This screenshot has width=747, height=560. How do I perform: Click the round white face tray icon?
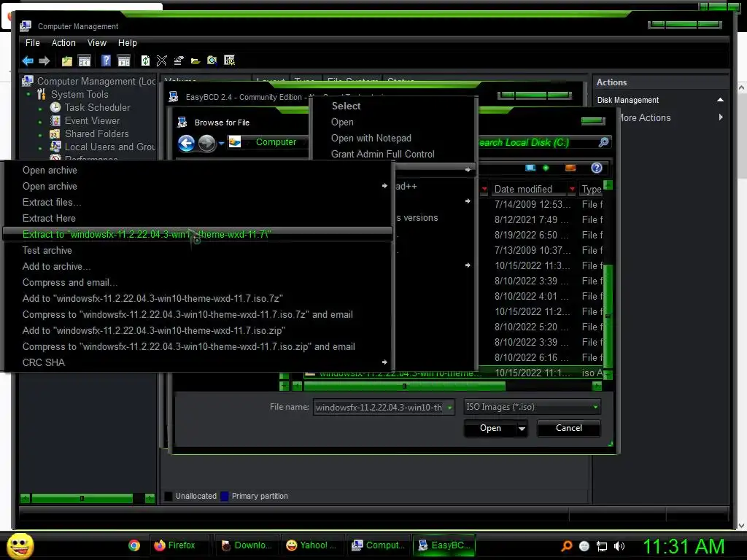(584, 546)
